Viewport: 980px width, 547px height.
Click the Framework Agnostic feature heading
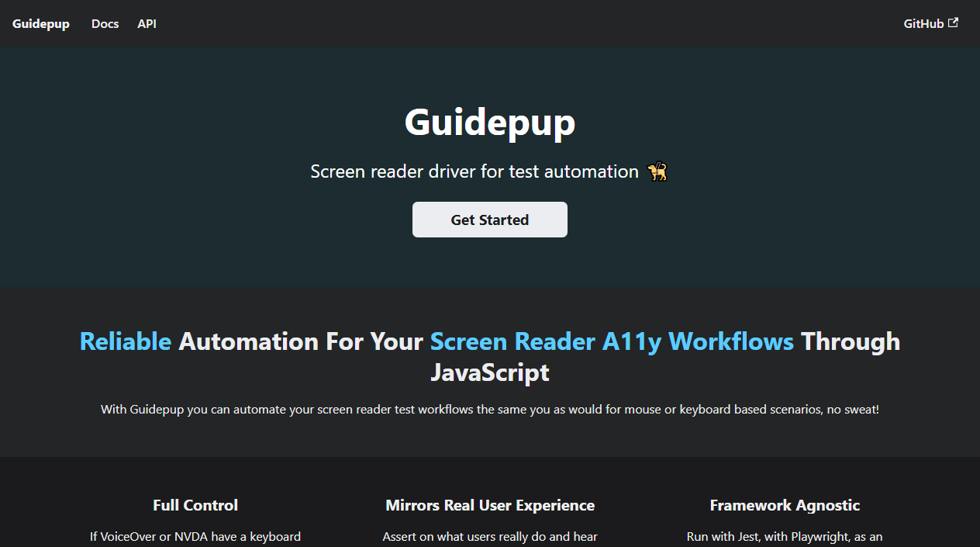(x=784, y=505)
